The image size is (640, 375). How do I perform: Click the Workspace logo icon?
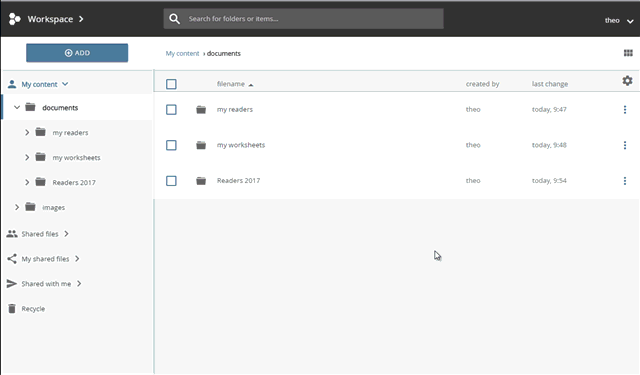tap(15, 19)
